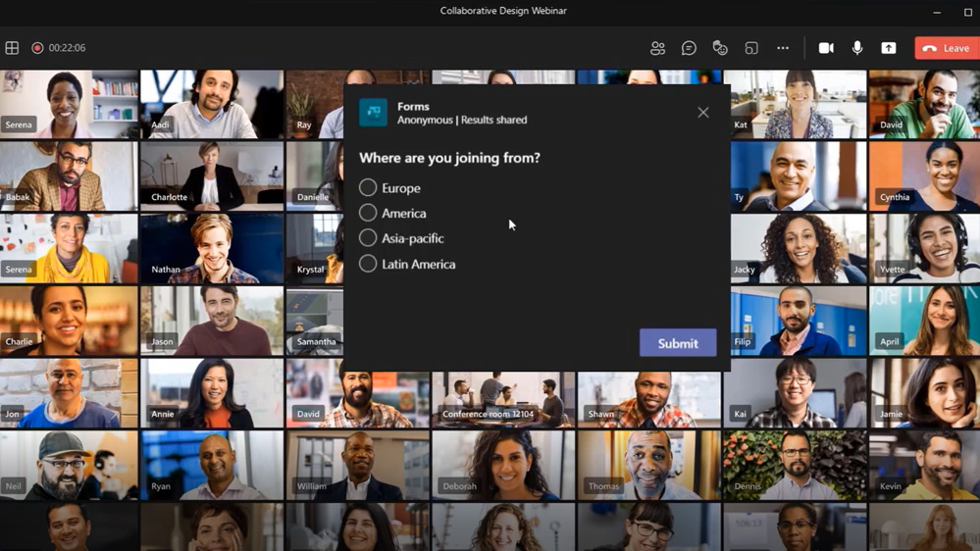Click Charlie's video thumbnail
The height and width of the screenshot is (551, 980).
coord(69,321)
